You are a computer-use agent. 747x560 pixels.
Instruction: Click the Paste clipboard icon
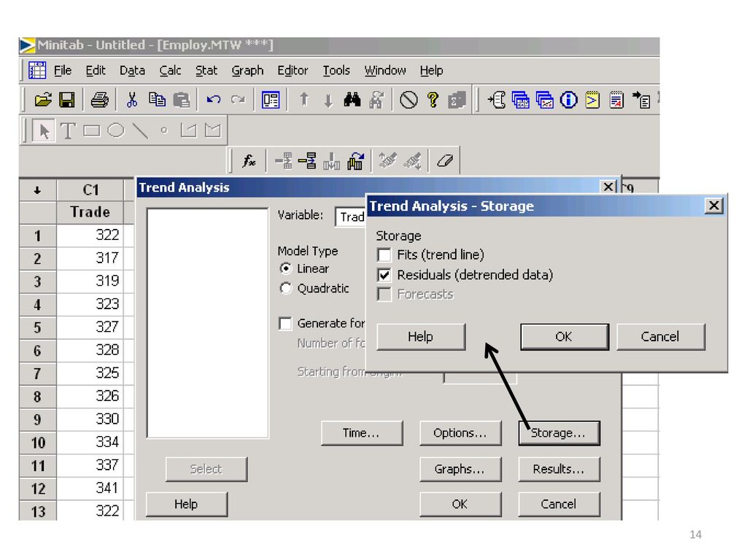[182, 100]
